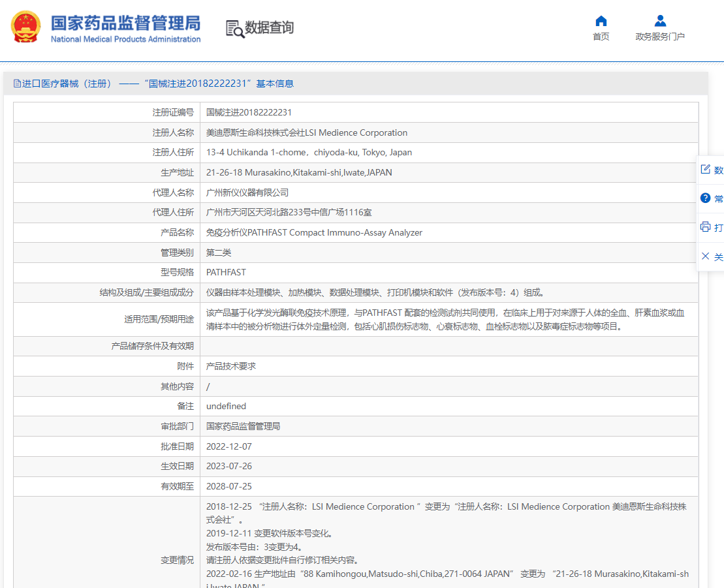Click the 适用范围/预期用途 row label
Screen dimensions: 724x588
pyautogui.click(x=159, y=319)
